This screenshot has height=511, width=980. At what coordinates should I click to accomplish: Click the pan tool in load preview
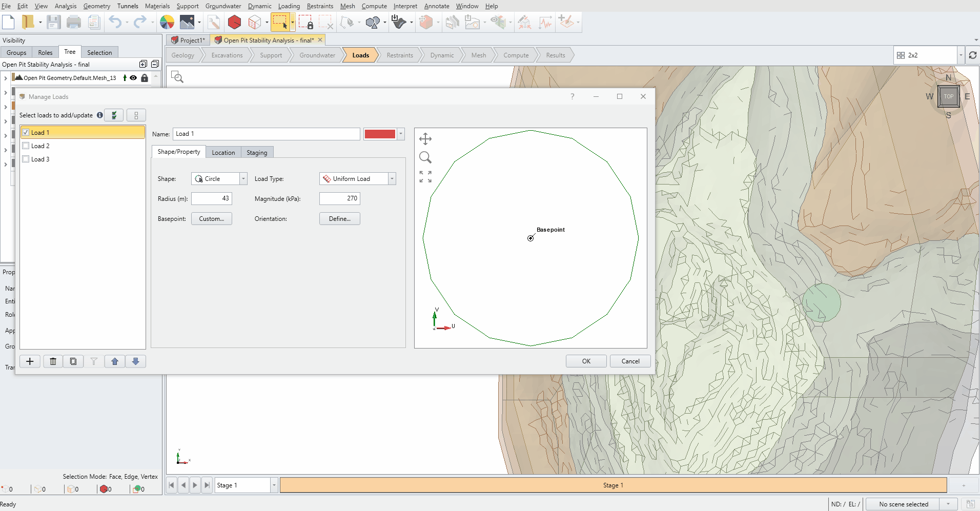point(425,139)
